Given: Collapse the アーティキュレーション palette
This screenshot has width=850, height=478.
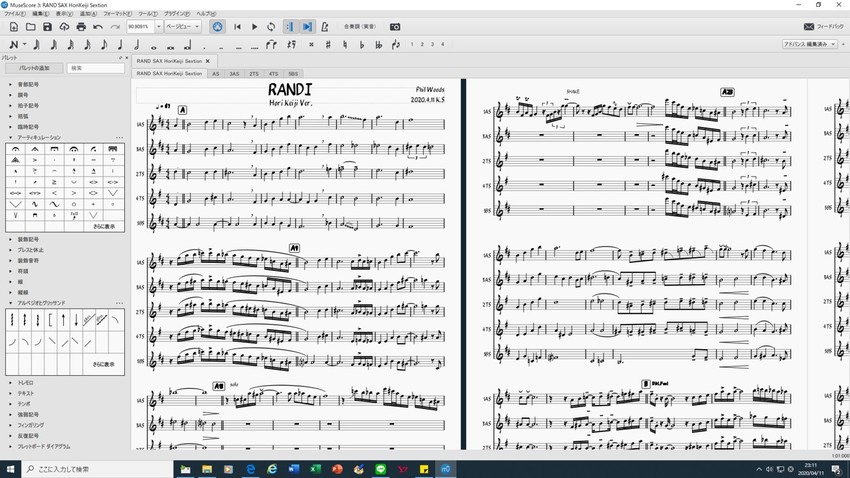Looking at the screenshot, I should tap(10, 138).
